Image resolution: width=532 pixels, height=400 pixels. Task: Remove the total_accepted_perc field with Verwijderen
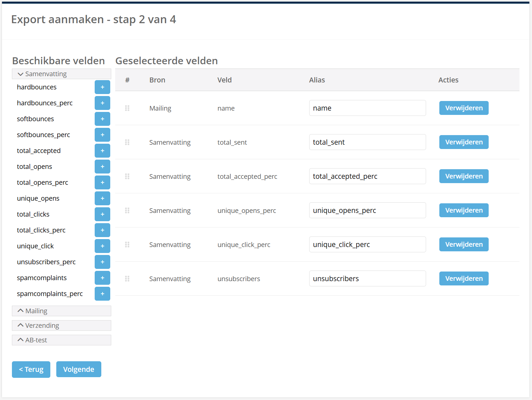coord(463,176)
